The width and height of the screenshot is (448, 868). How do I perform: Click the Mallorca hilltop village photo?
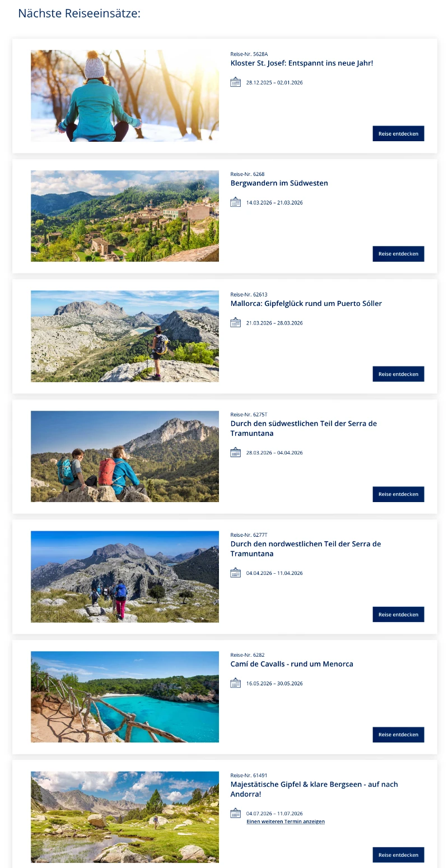[125, 216]
